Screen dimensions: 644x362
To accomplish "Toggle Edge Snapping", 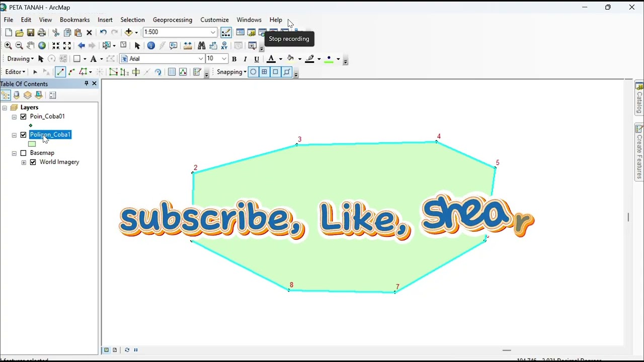I will click(x=286, y=72).
